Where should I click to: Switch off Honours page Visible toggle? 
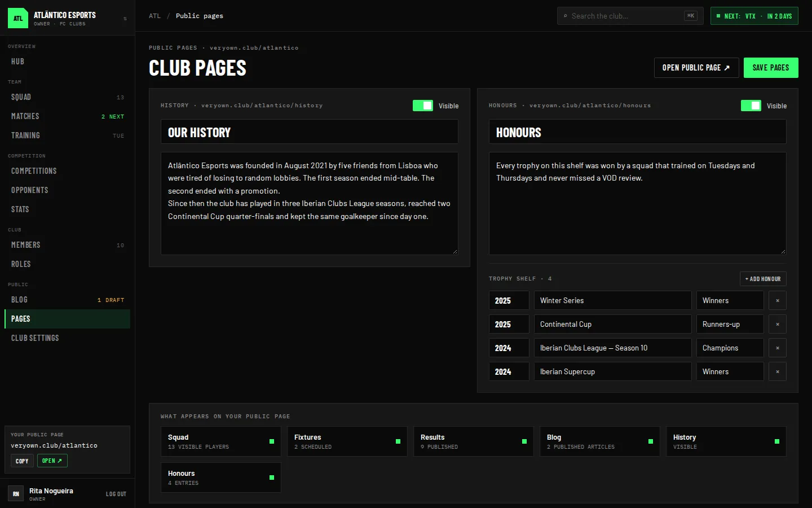(x=751, y=106)
